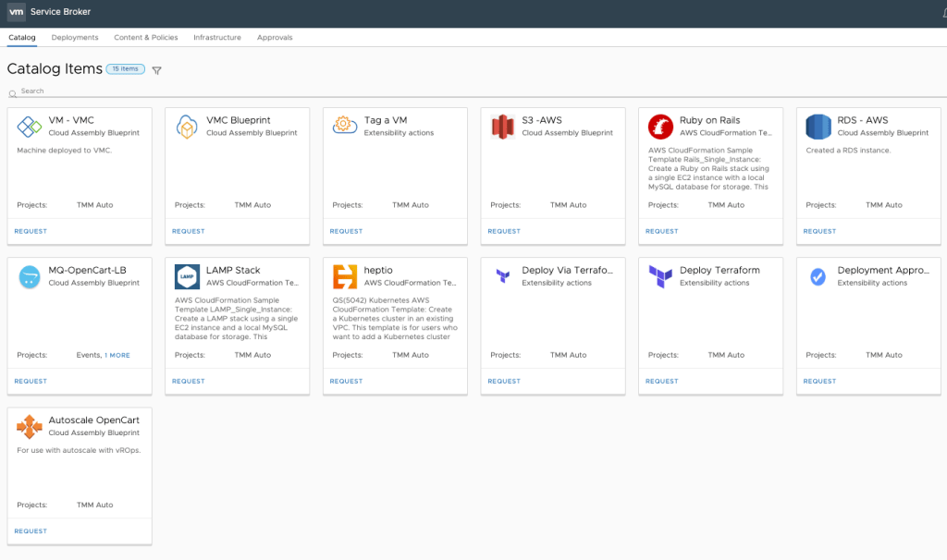Select the Autoscale OpenCart arrows icon
Viewport: 947px width, 560px height.
(30, 426)
